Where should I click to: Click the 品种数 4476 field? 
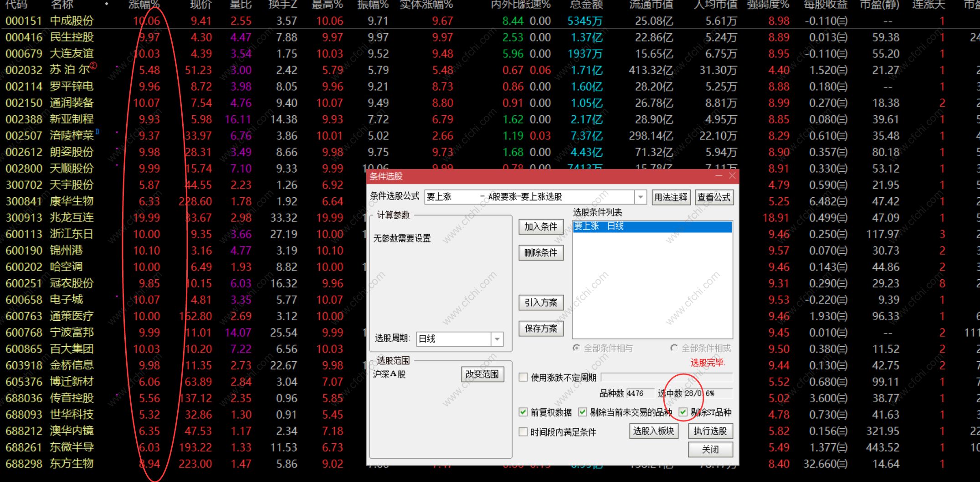pos(639,393)
